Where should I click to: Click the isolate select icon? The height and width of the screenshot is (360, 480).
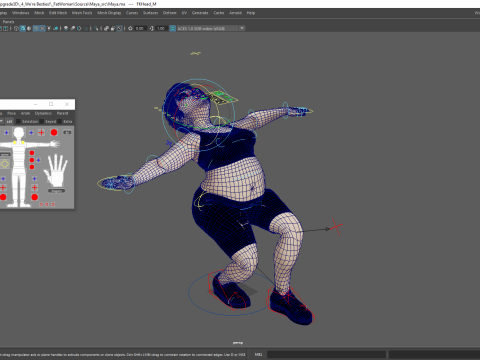[96, 28]
